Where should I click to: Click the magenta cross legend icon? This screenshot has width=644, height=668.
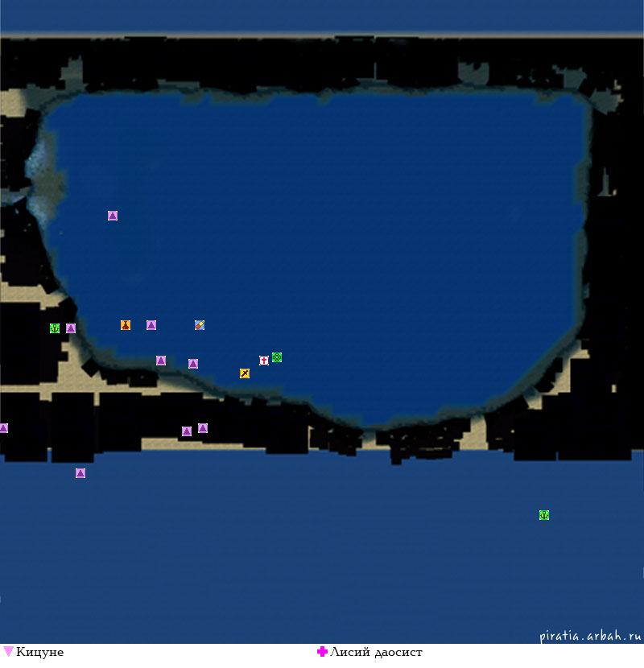322,651
